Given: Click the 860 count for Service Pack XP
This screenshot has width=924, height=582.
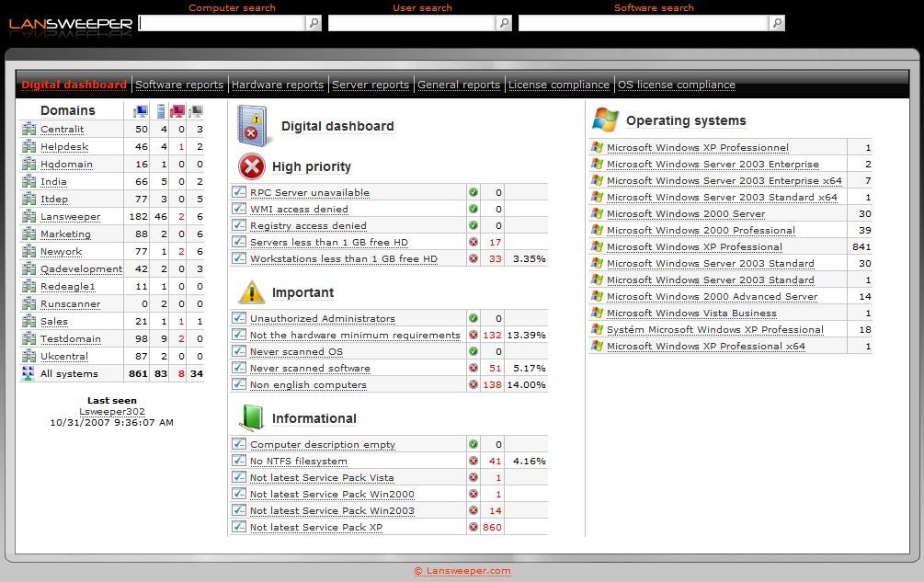Looking at the screenshot, I should pyautogui.click(x=492, y=527).
